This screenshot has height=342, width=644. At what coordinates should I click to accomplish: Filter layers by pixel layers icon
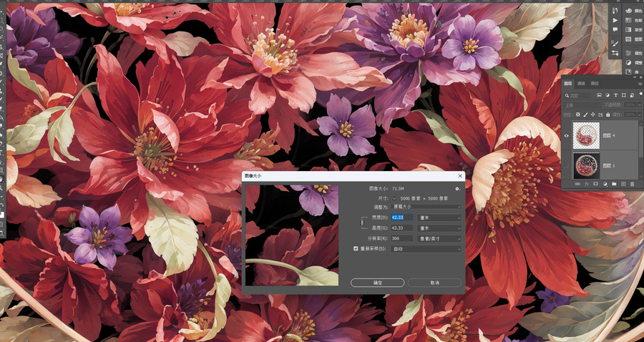click(599, 95)
